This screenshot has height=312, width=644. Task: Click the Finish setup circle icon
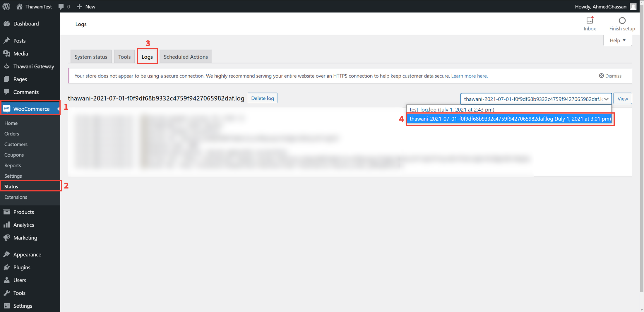point(622,20)
